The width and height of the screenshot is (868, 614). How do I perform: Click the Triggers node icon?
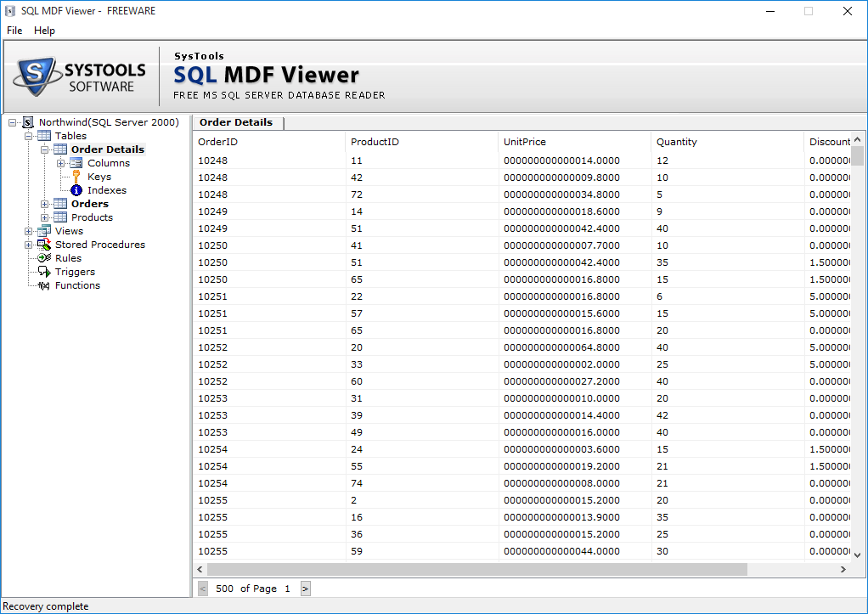(44, 271)
